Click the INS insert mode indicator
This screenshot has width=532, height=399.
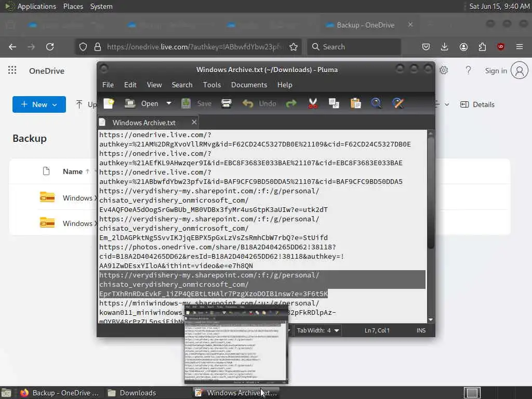point(421,330)
